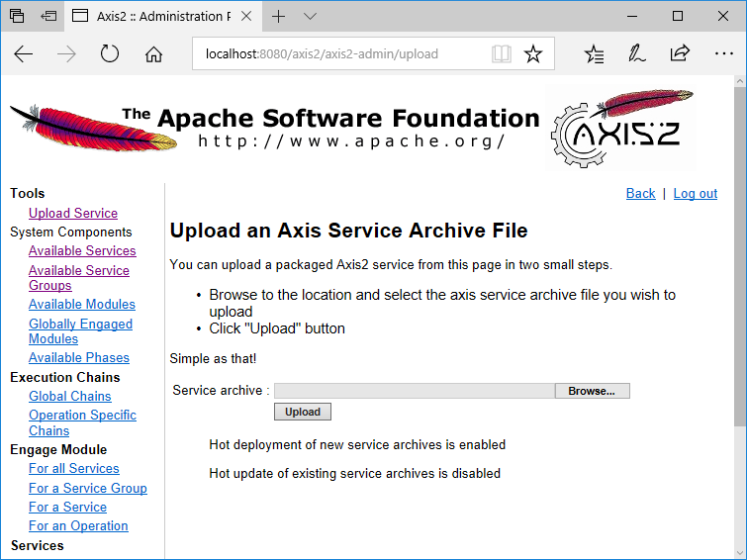Viewport: 747px width, 560px height.
Task: Click the Axis2 logo image
Action: pyautogui.click(x=620, y=128)
